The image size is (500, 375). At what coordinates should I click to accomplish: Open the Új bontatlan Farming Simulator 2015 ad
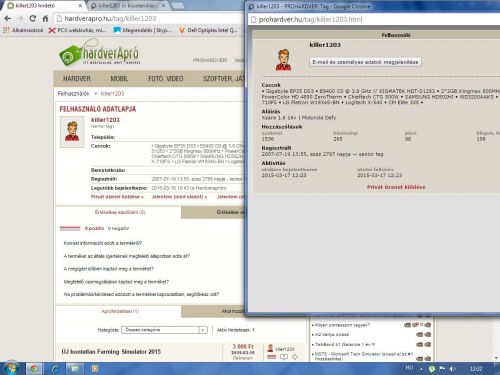pyautogui.click(x=111, y=352)
